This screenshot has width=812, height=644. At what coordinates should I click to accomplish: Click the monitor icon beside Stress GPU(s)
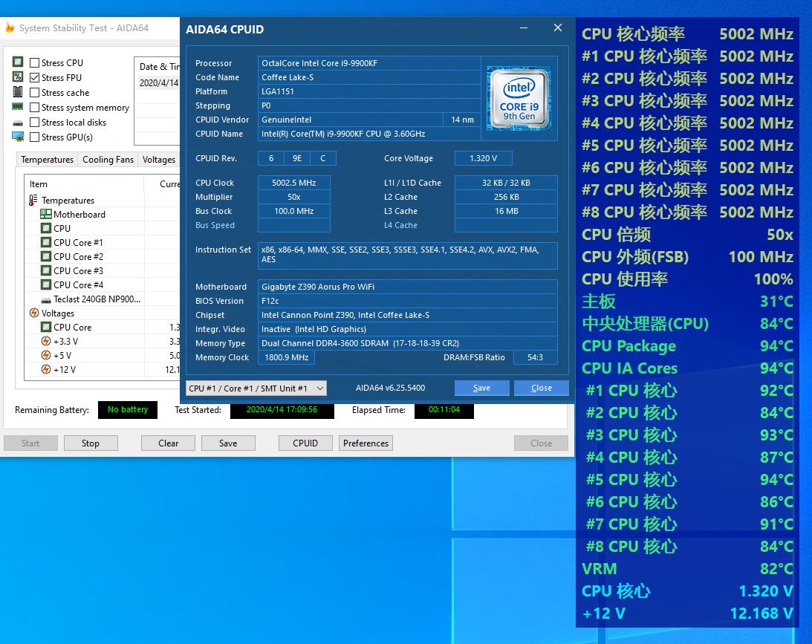(x=18, y=137)
